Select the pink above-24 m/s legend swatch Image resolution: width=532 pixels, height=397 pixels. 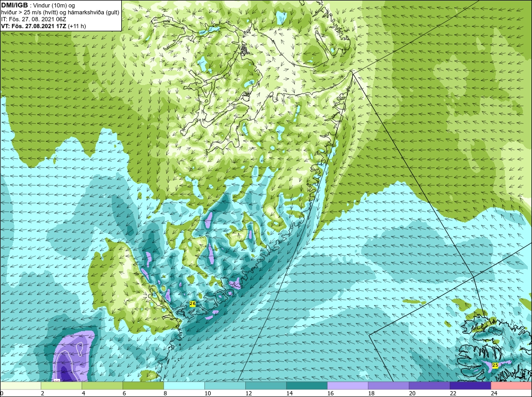[511, 385]
